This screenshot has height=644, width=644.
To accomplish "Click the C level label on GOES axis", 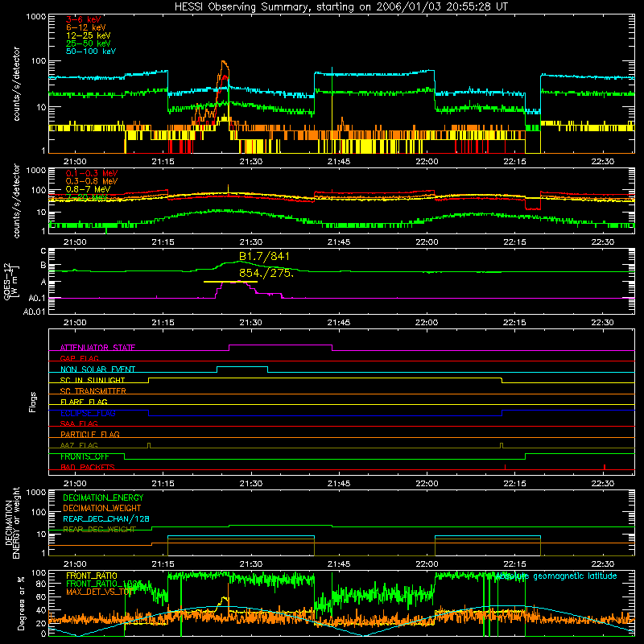I will pyautogui.click(x=43, y=251).
